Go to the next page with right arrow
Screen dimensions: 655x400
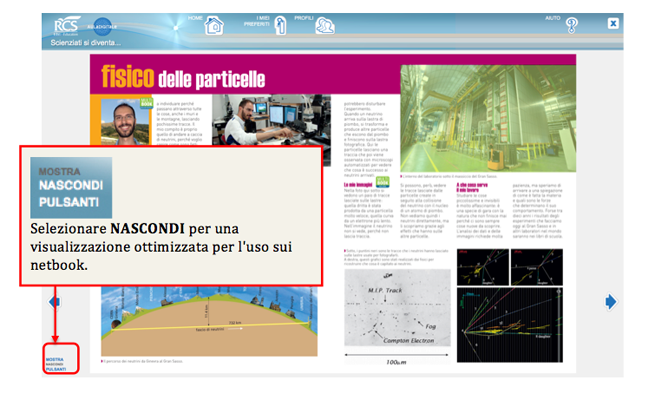pyautogui.click(x=610, y=301)
